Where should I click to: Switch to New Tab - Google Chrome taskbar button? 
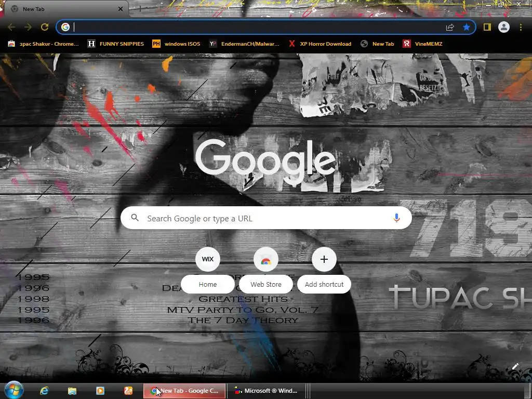(184, 391)
